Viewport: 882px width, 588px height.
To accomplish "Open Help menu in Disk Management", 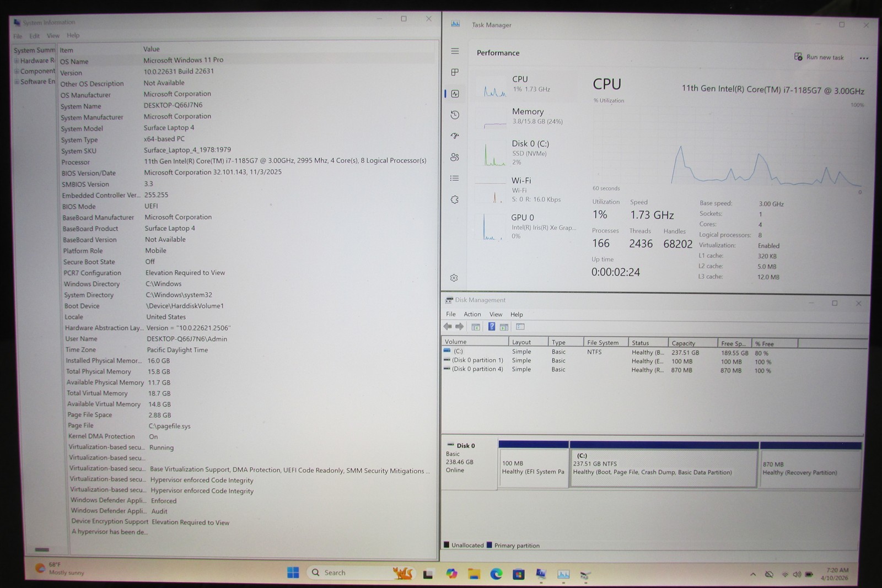I will point(517,314).
